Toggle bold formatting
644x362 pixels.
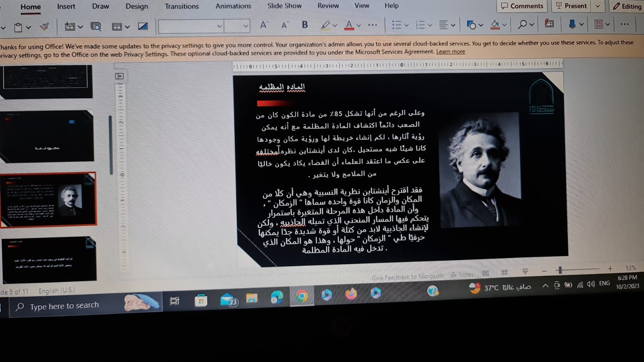point(305,25)
